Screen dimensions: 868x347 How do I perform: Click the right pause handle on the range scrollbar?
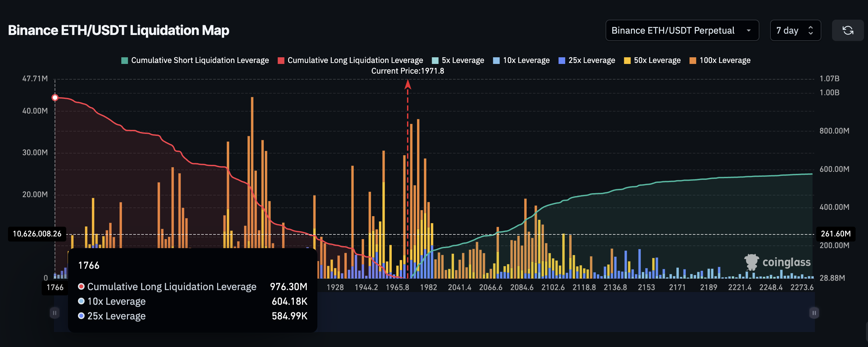[814, 312]
